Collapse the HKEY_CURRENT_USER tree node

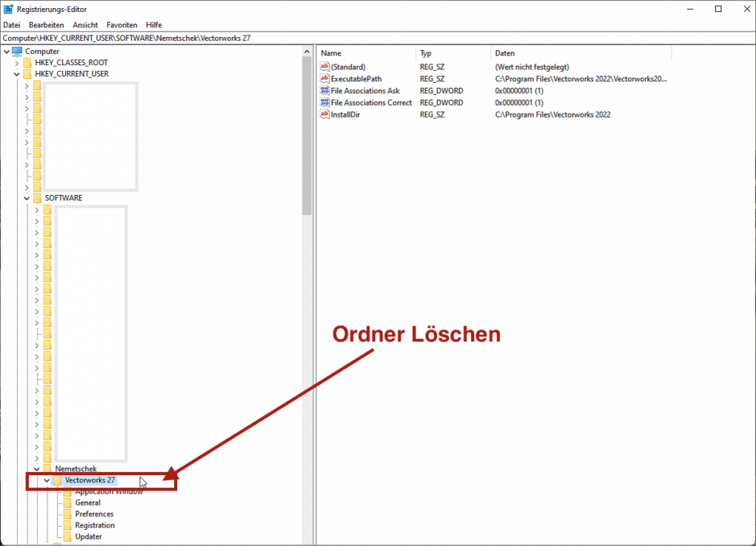(17, 74)
